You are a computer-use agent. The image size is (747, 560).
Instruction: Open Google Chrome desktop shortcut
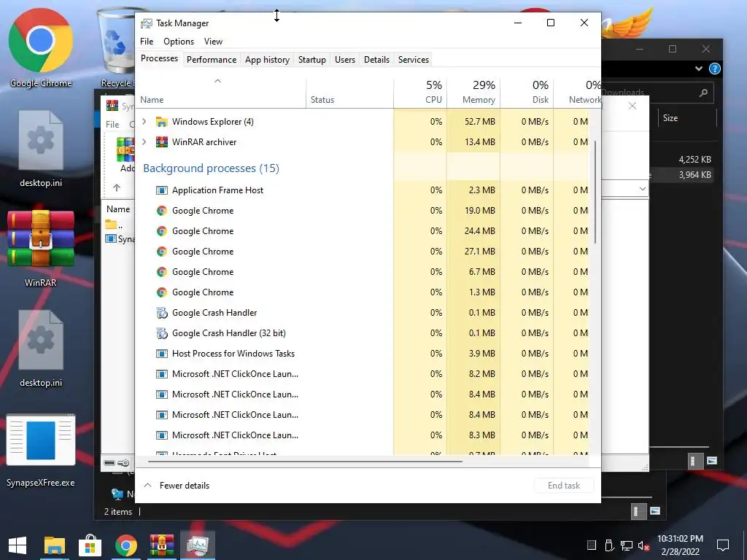(41, 47)
